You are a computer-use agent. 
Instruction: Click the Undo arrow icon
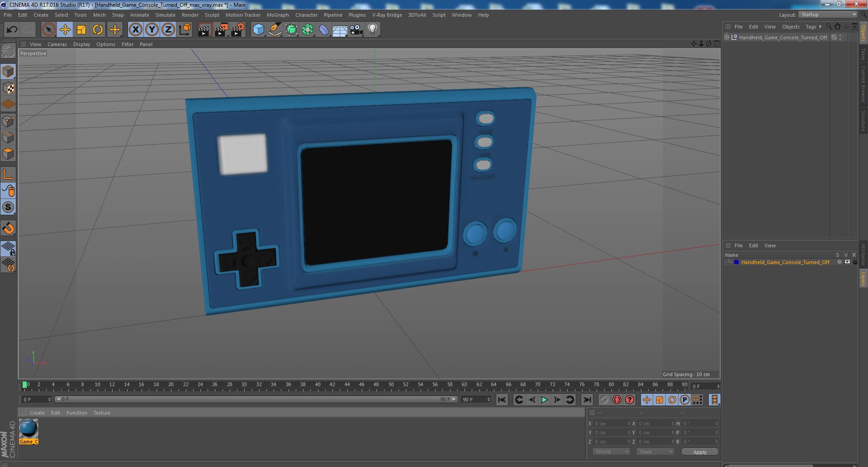click(x=12, y=30)
